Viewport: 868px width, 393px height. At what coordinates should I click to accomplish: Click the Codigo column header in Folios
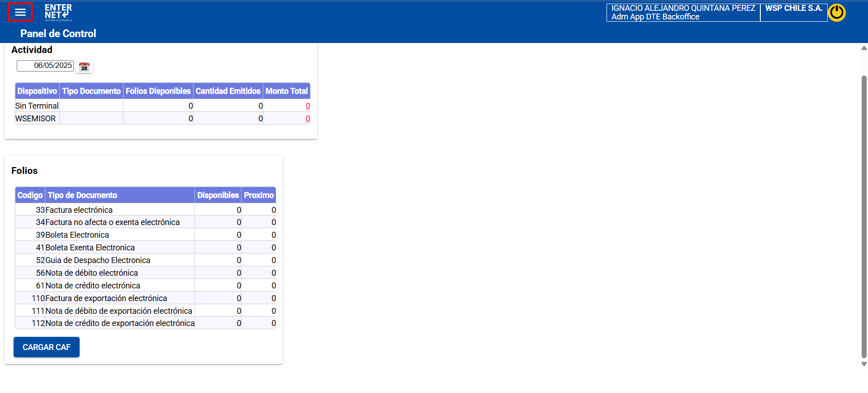click(30, 195)
